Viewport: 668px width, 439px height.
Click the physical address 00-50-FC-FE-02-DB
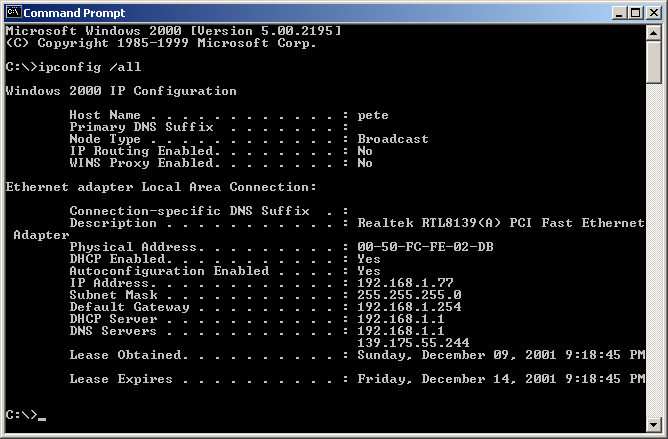[425, 247]
